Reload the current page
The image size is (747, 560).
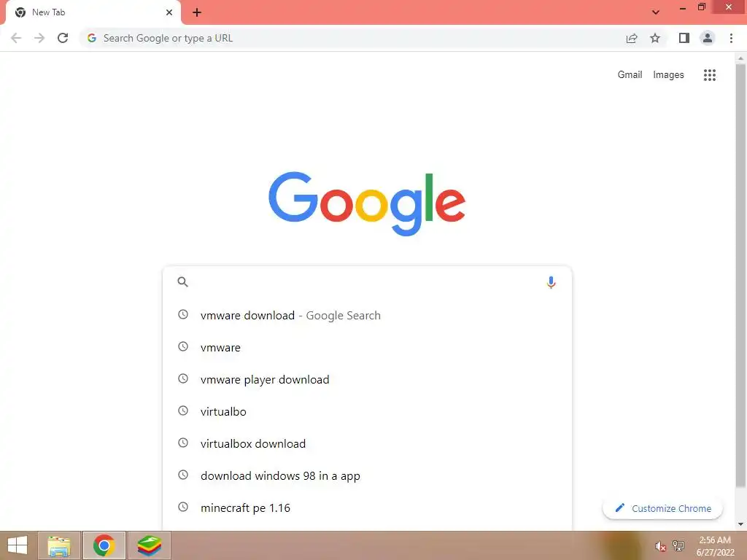[x=63, y=38]
